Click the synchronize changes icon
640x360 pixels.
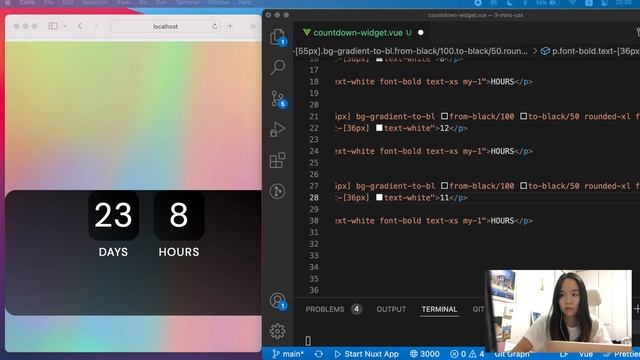tap(319, 354)
